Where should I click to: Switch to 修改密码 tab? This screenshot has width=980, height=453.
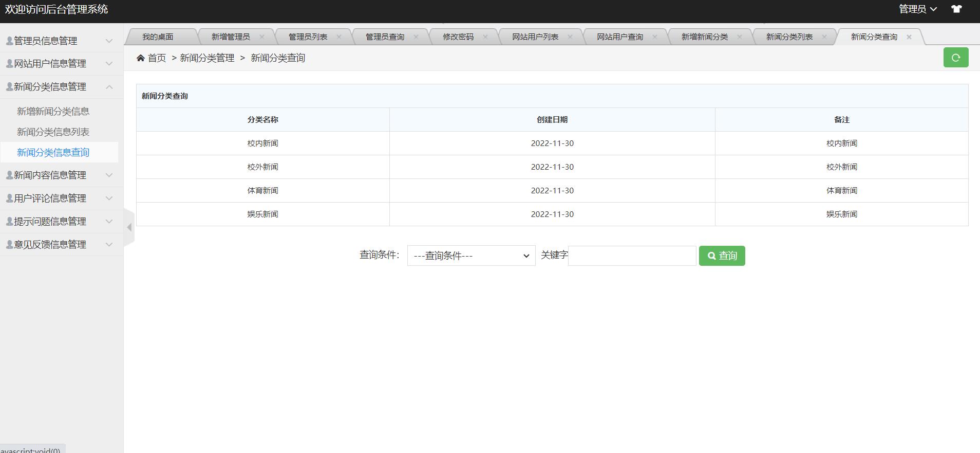(x=458, y=37)
